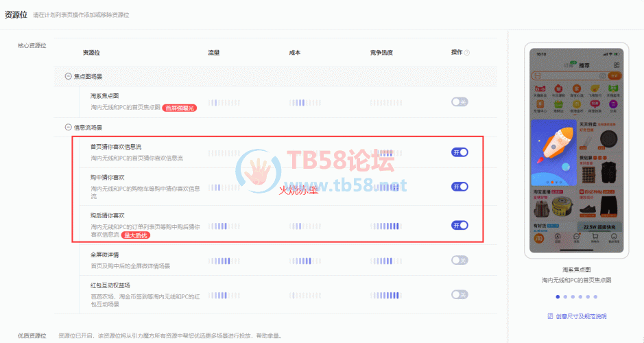Screen dimensions: 644x343
Task: Click the 首屏强曝光 red badge
Action: (x=179, y=108)
